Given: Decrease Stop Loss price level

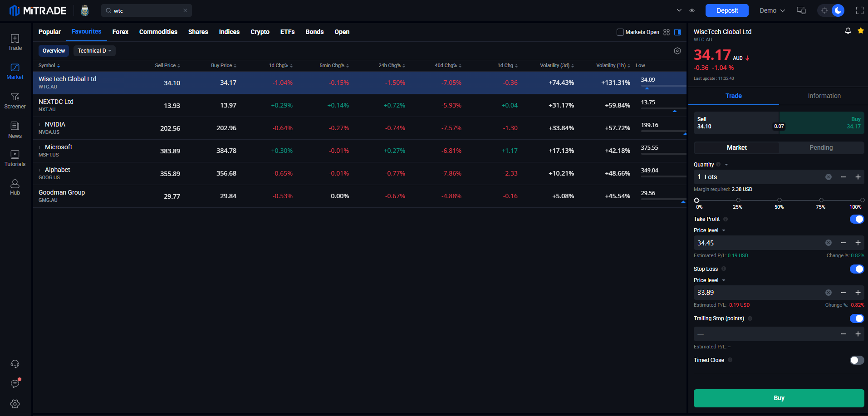Looking at the screenshot, I should (843, 293).
